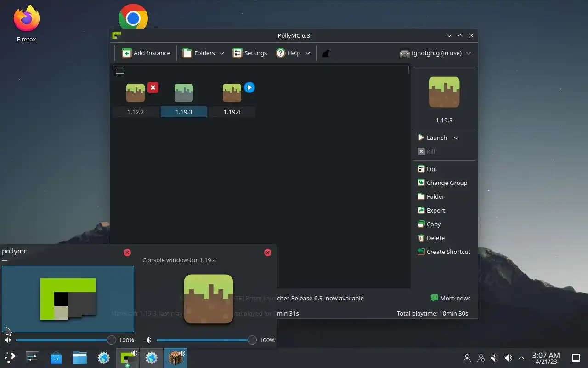This screenshot has width=588, height=368.
Task: Expand the Folders dropdown arrow
Action: click(221, 53)
